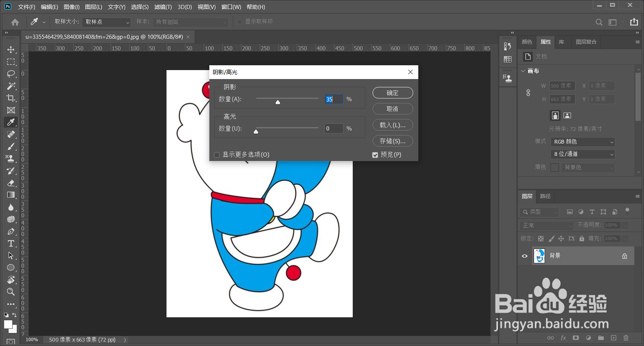Select the Path Selection tool
This screenshot has width=644, height=346.
pos(11,255)
